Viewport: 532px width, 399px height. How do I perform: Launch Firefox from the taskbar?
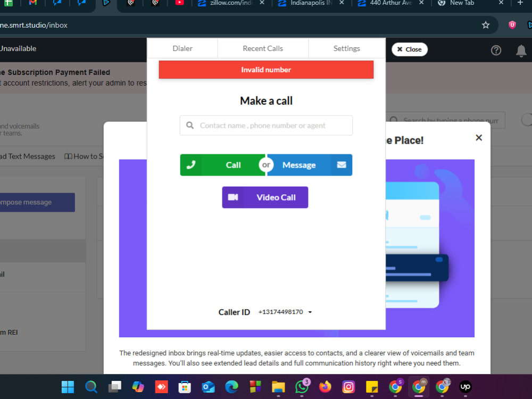pyautogui.click(x=325, y=387)
